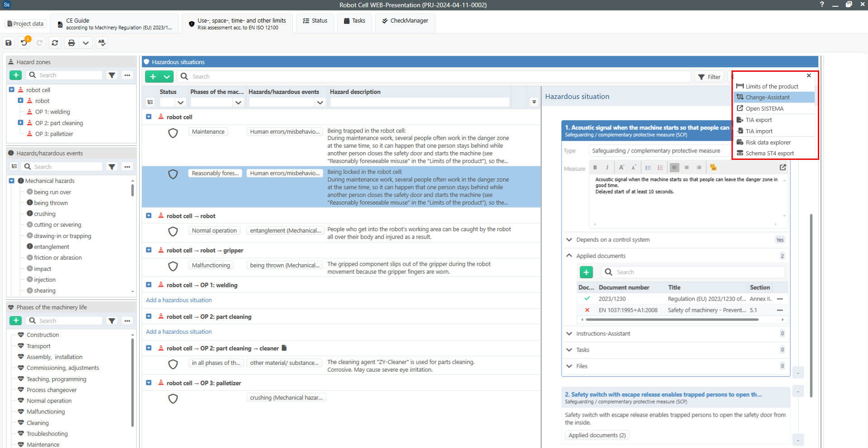This screenshot has width=868, height=448.
Task: Collapse the Applied documents section
Action: (x=569, y=256)
